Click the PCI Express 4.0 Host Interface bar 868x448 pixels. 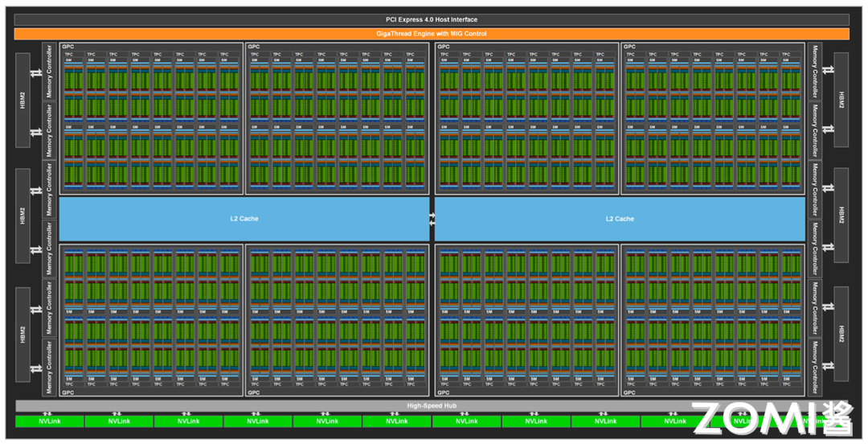coord(432,19)
